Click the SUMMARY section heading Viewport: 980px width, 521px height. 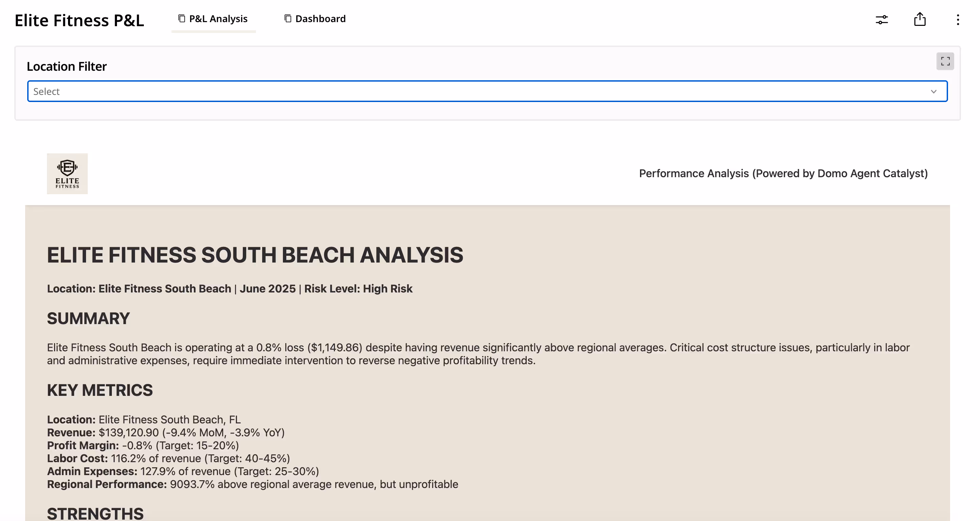[88, 319]
